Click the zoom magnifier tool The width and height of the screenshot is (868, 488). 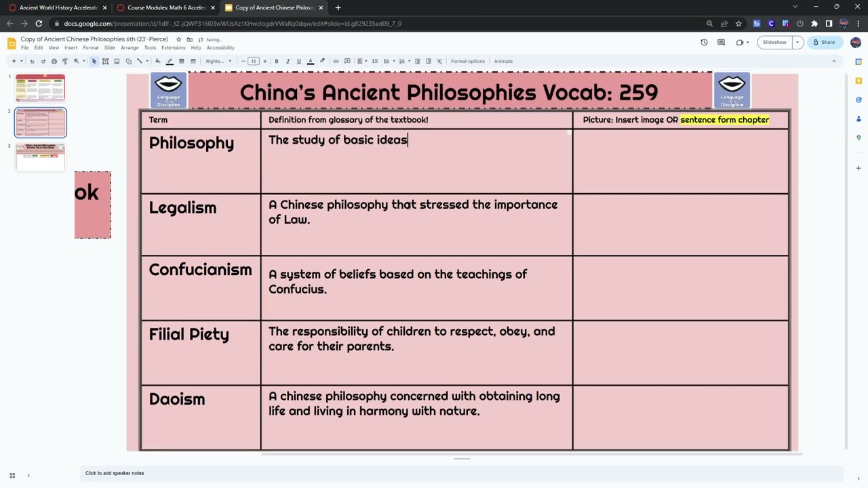[x=76, y=61]
